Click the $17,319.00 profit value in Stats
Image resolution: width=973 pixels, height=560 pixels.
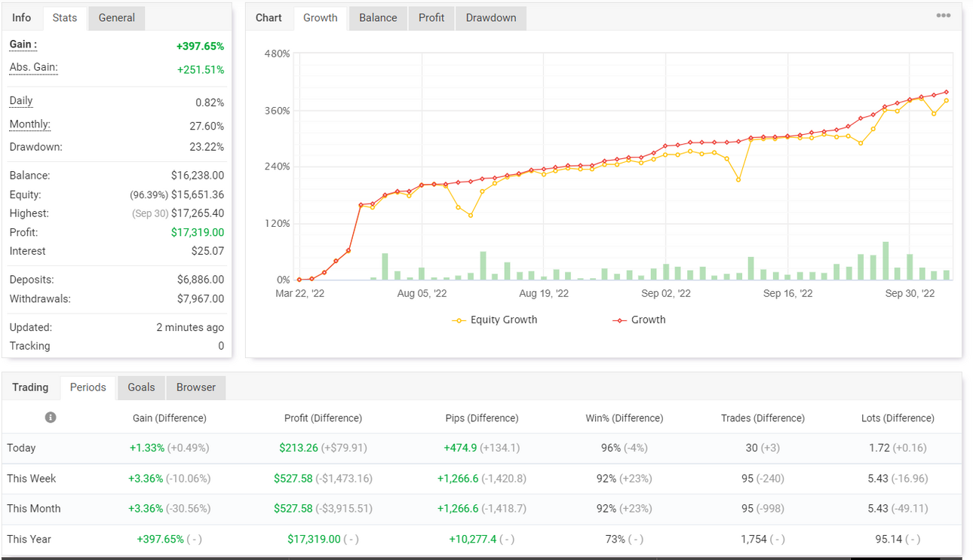[198, 233]
